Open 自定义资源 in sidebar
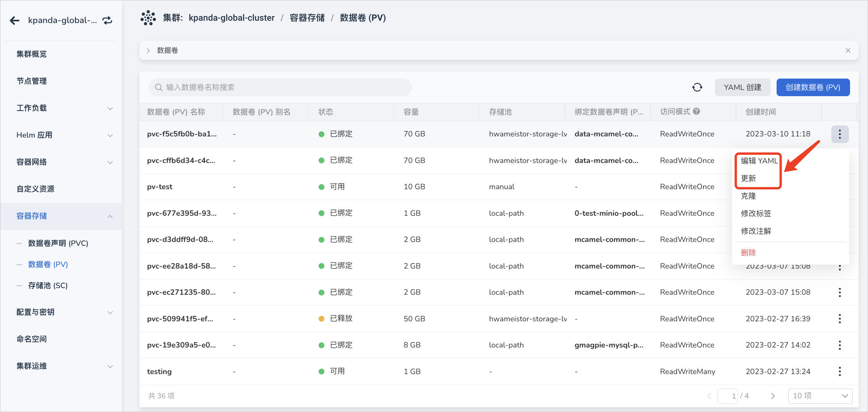The height and width of the screenshot is (412, 868). pos(36,189)
